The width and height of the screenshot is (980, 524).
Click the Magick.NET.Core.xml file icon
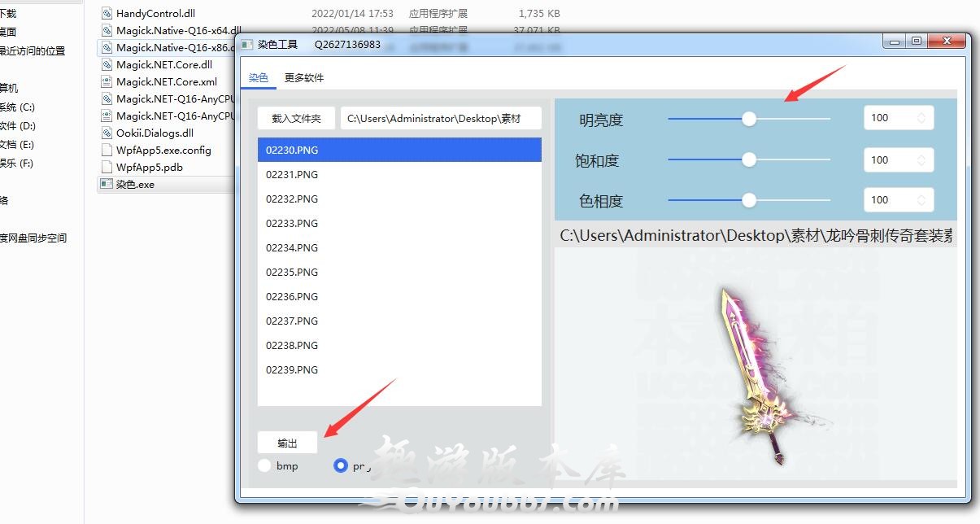[107, 82]
